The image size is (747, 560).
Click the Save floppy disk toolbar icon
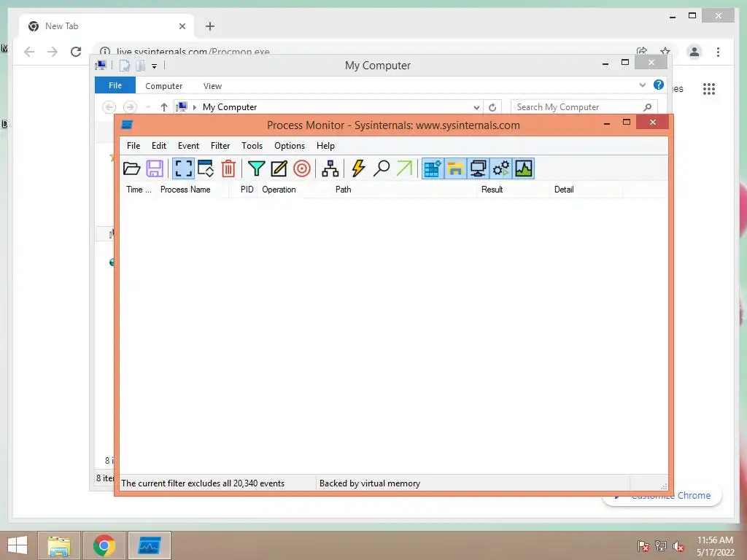[x=155, y=168]
